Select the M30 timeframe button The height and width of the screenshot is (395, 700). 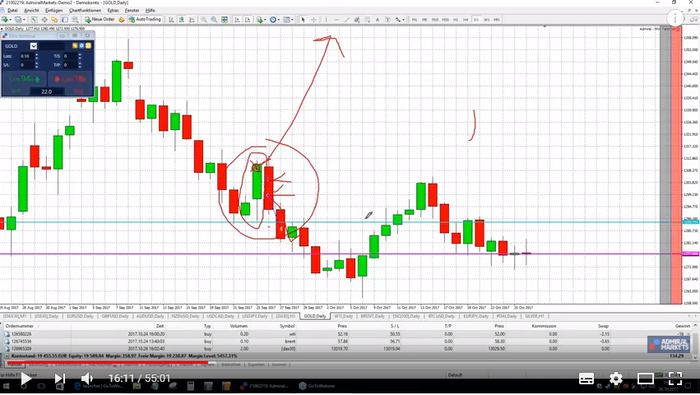coord(445,20)
